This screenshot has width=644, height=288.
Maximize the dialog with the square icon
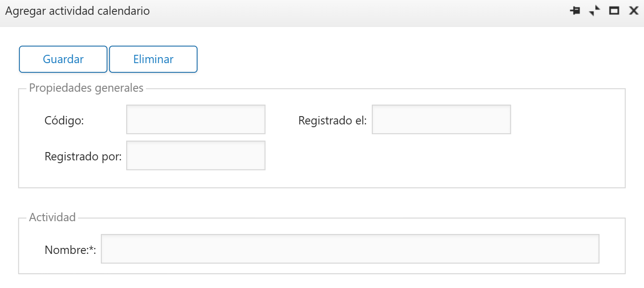tap(614, 11)
